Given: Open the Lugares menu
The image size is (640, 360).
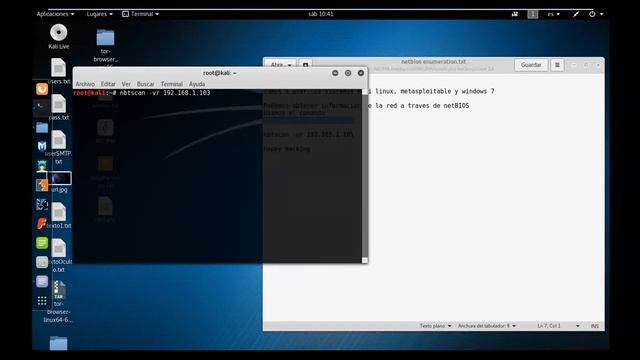Looking at the screenshot, I should (99, 14).
